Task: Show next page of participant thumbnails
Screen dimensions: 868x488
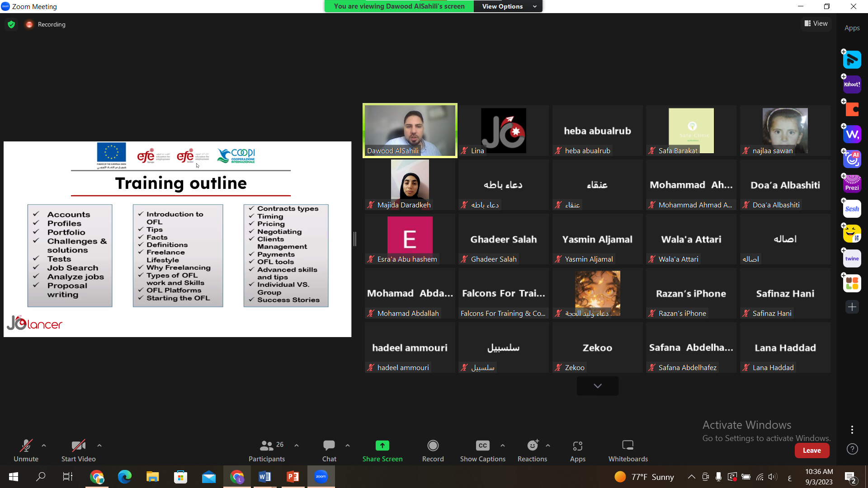Action: tap(597, 386)
